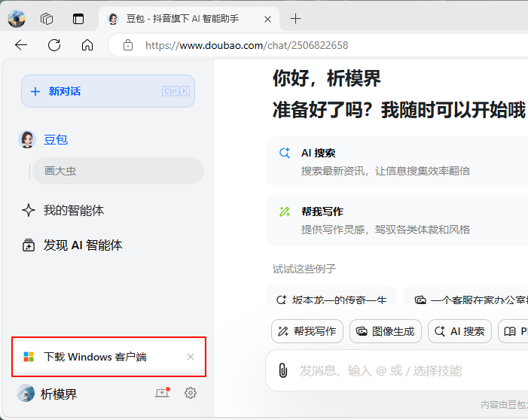Close the 豆包 browser tab
This screenshot has width=528, height=420.
pyautogui.click(x=267, y=19)
